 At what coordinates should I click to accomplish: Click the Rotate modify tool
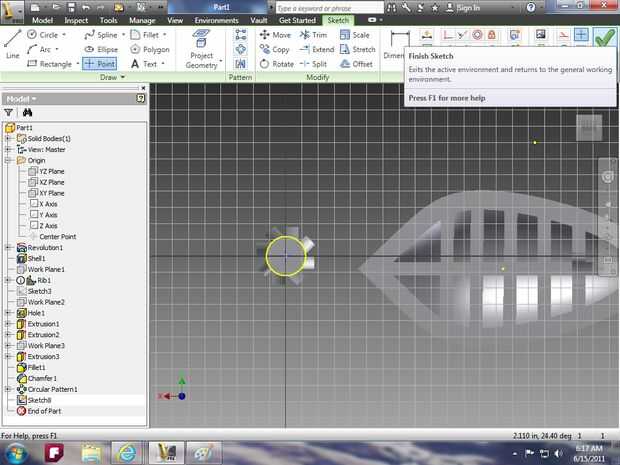pos(275,64)
